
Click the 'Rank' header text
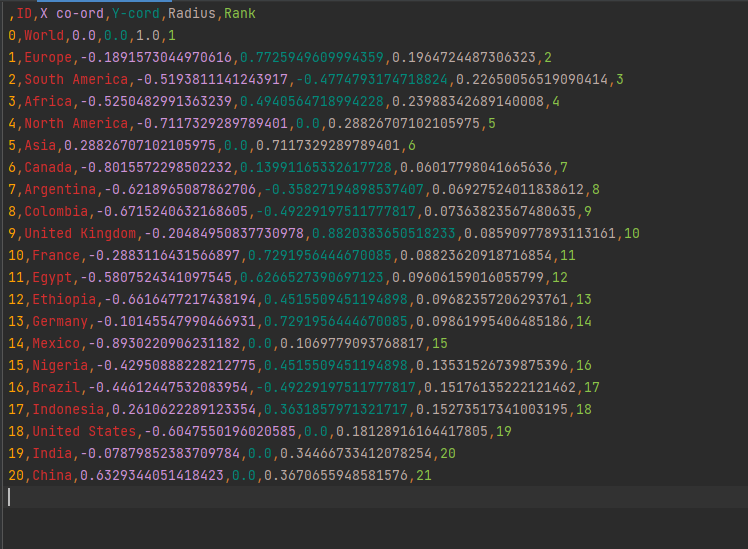(240, 14)
